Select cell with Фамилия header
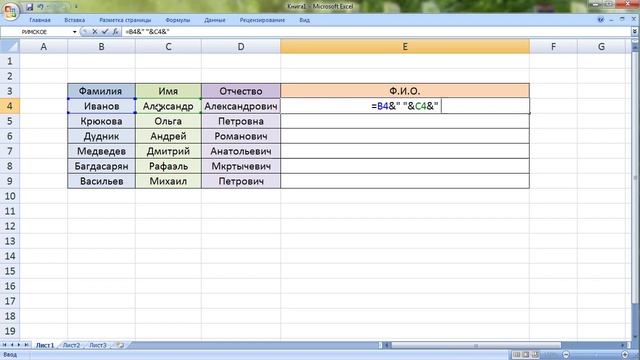 pos(101,91)
